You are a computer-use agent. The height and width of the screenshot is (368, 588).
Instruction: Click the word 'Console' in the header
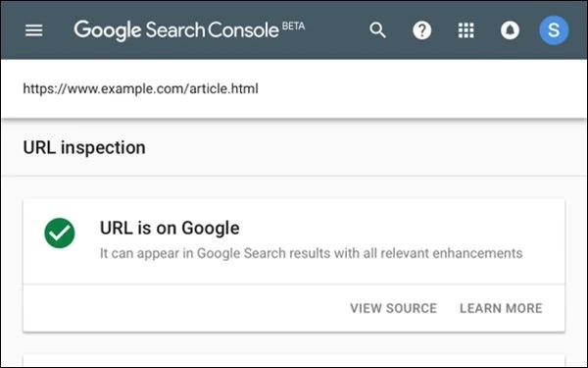click(x=243, y=30)
